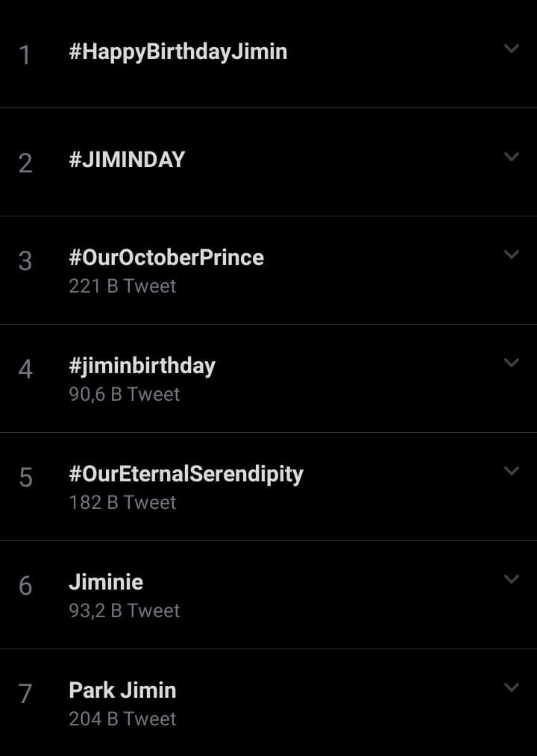Open the #HappyBirthdayJimin trending hashtag
The width and height of the screenshot is (537, 756).
click(x=178, y=52)
